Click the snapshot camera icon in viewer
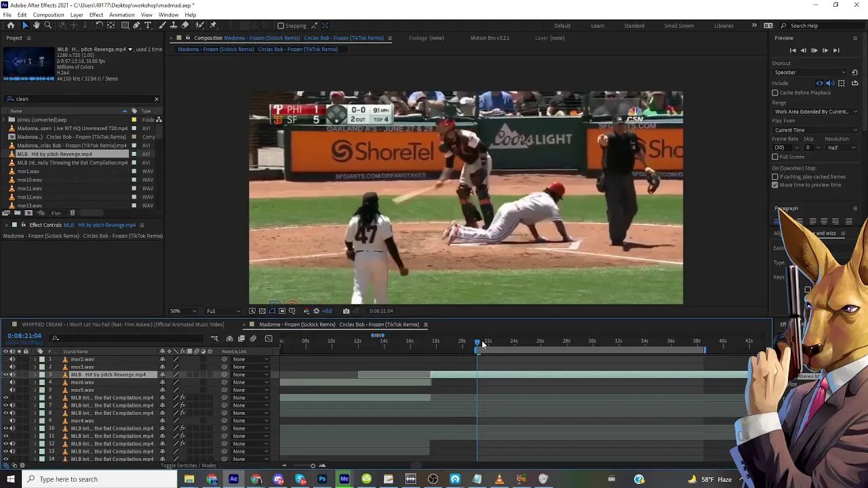868x488 pixels. click(346, 311)
